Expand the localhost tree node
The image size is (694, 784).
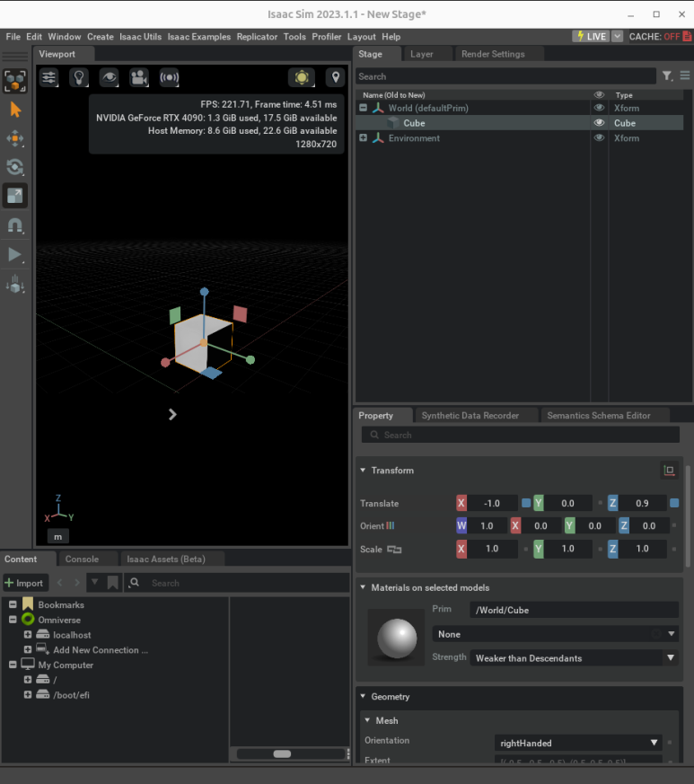pyautogui.click(x=28, y=635)
